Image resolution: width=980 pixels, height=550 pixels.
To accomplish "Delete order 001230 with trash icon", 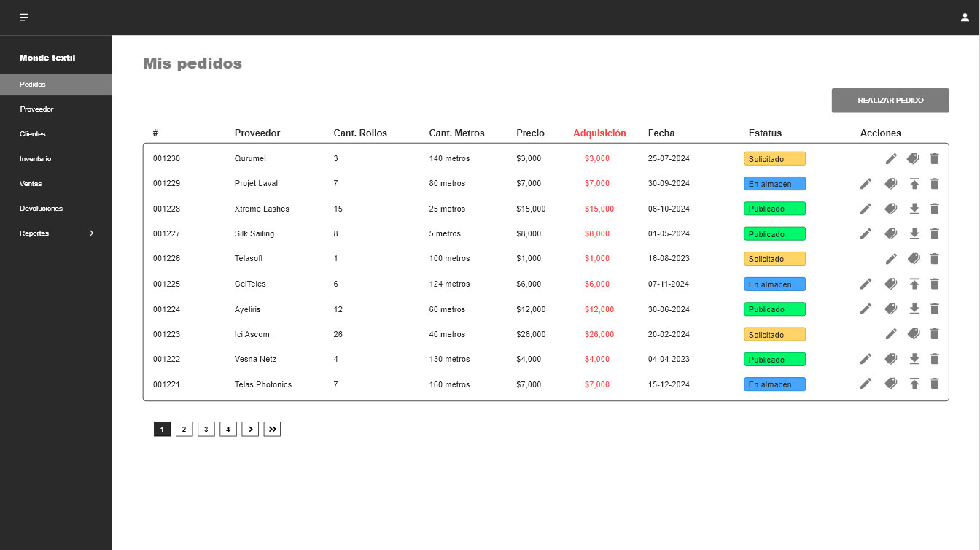I will 935,158.
